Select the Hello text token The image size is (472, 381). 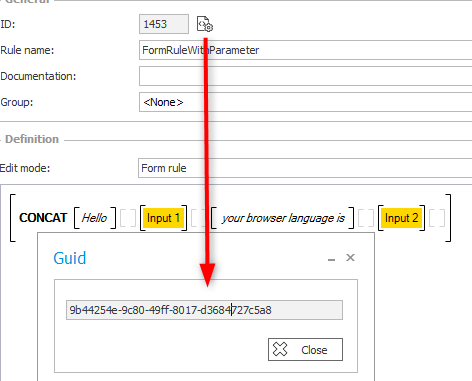click(95, 218)
